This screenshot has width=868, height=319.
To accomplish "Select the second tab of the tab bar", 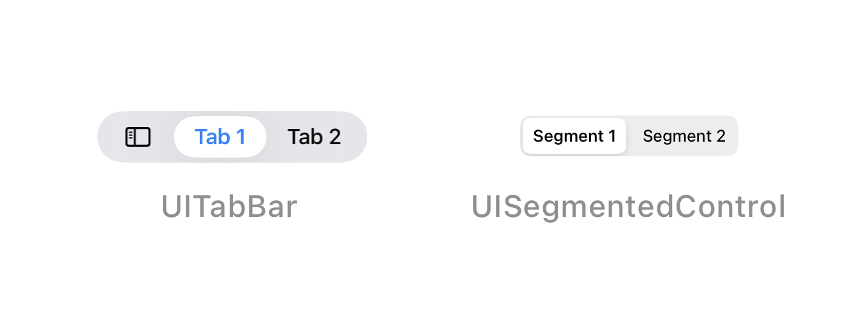I will click(314, 137).
